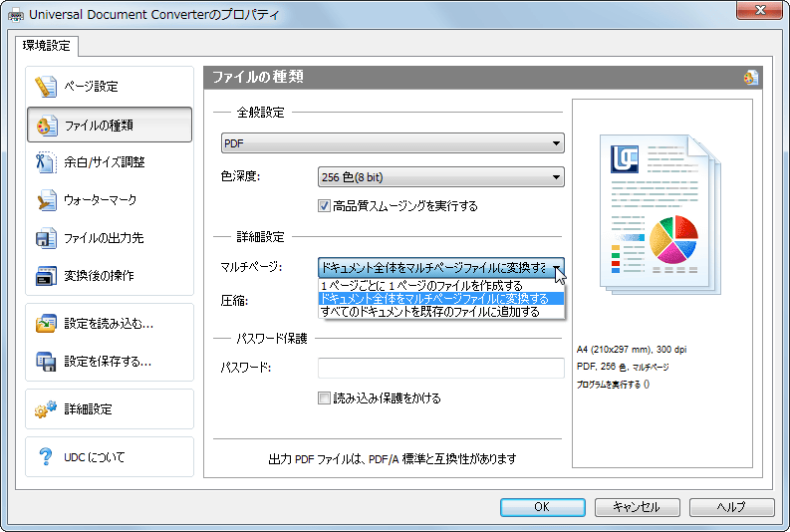Click the パスワード input field
The image size is (790, 532).
coord(441,368)
